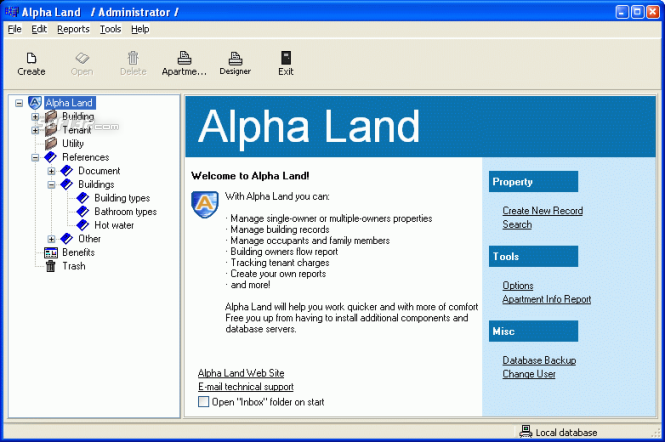This screenshot has height=442, width=665.
Task: Click the Misc section header
Action: pos(533,331)
